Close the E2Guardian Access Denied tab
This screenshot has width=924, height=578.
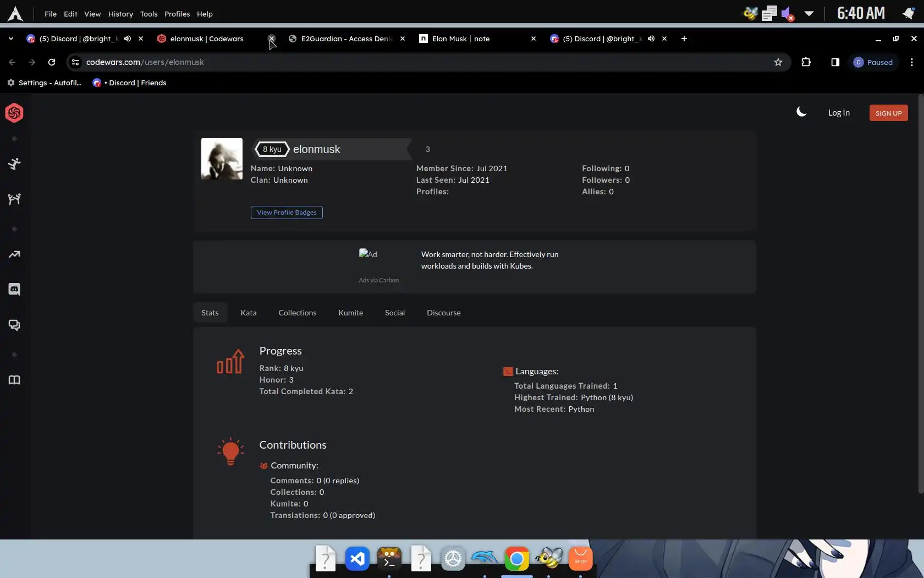point(403,39)
